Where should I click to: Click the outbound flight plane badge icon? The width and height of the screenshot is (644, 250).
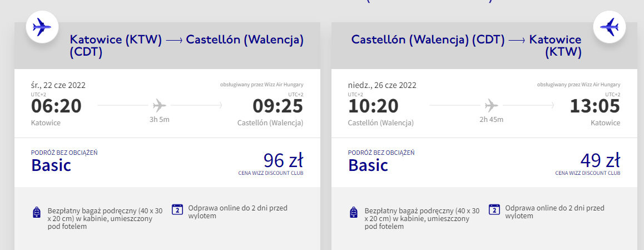[42, 27]
